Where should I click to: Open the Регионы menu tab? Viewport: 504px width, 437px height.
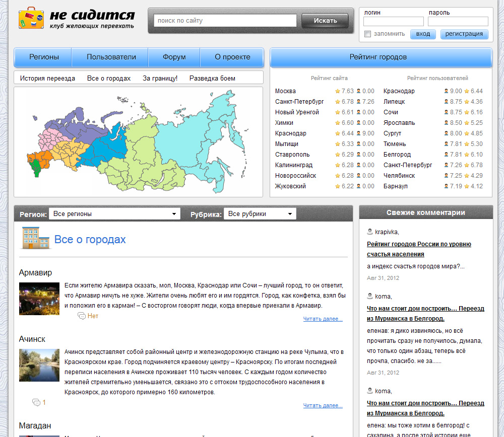[x=44, y=57]
